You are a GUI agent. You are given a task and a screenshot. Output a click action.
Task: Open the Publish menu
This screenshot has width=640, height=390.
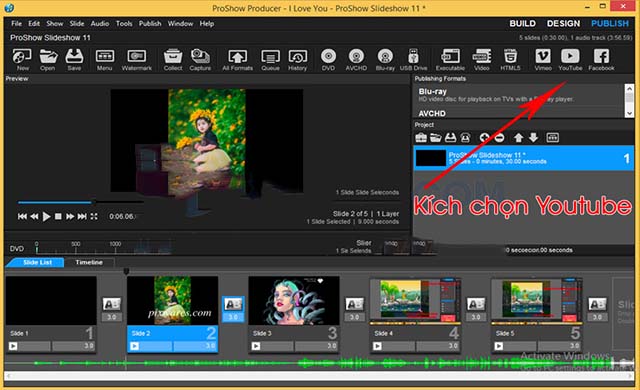click(150, 24)
